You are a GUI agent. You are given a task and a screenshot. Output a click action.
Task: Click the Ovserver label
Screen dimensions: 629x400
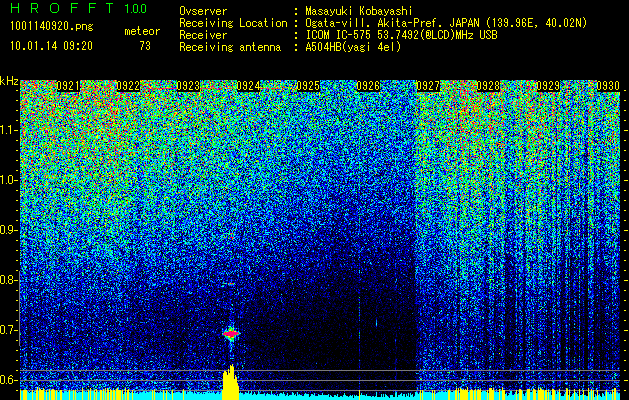(203, 11)
